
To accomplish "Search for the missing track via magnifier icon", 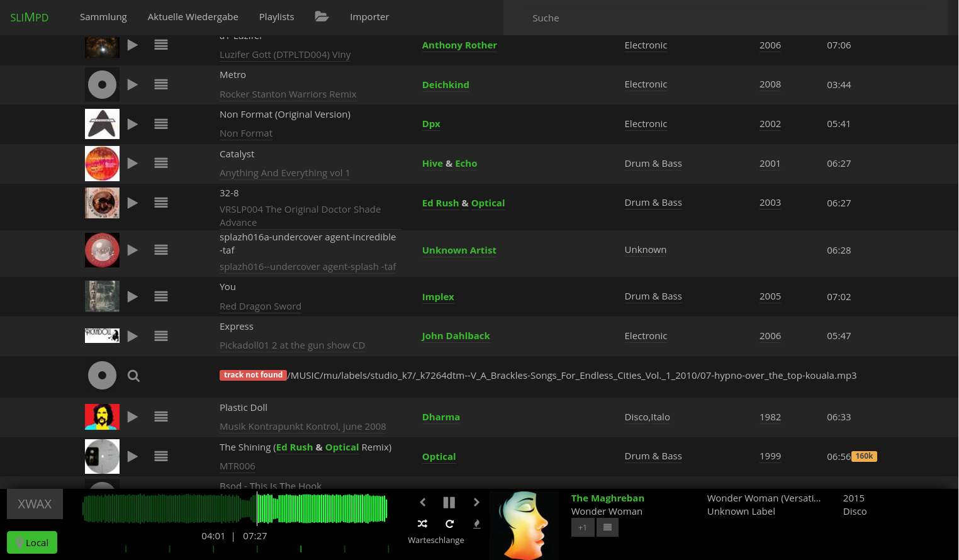I will click(133, 376).
